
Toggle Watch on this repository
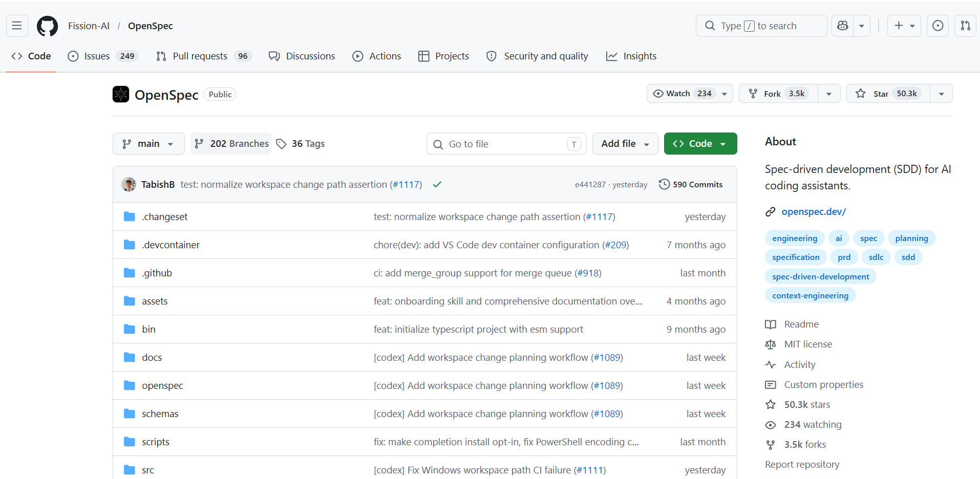pyautogui.click(x=682, y=94)
